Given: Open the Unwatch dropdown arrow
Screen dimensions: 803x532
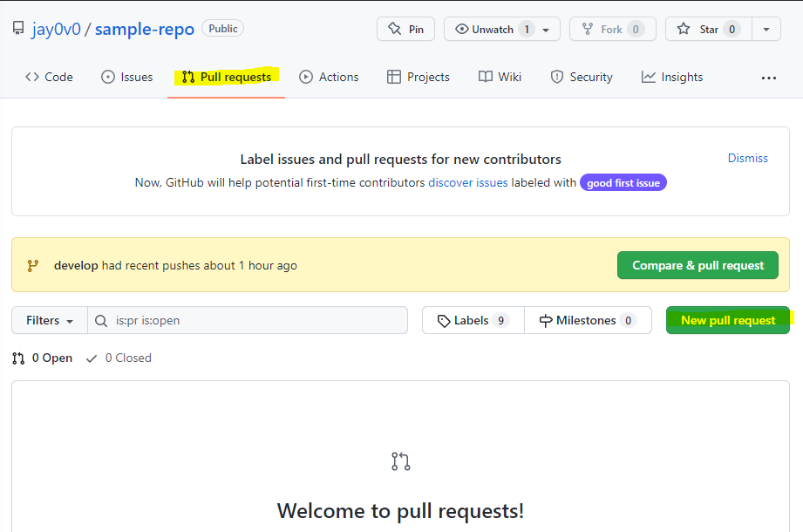Looking at the screenshot, I should pyautogui.click(x=546, y=30).
